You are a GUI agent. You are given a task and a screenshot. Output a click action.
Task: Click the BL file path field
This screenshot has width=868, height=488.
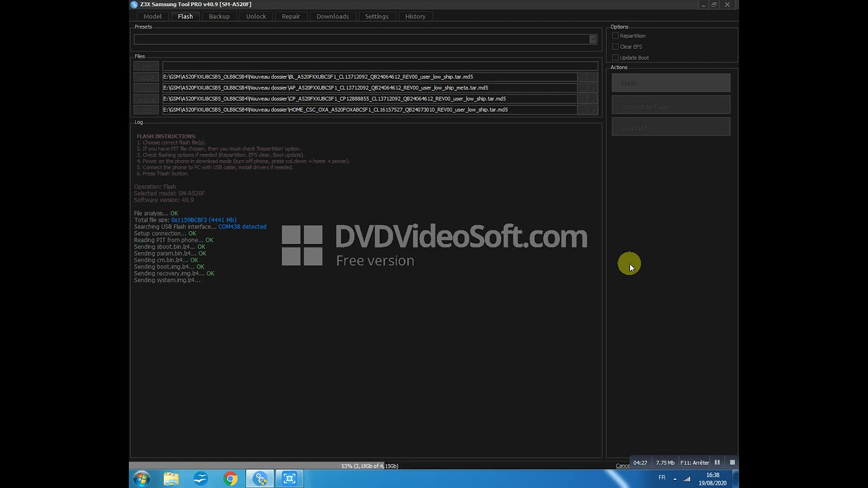tap(370, 77)
